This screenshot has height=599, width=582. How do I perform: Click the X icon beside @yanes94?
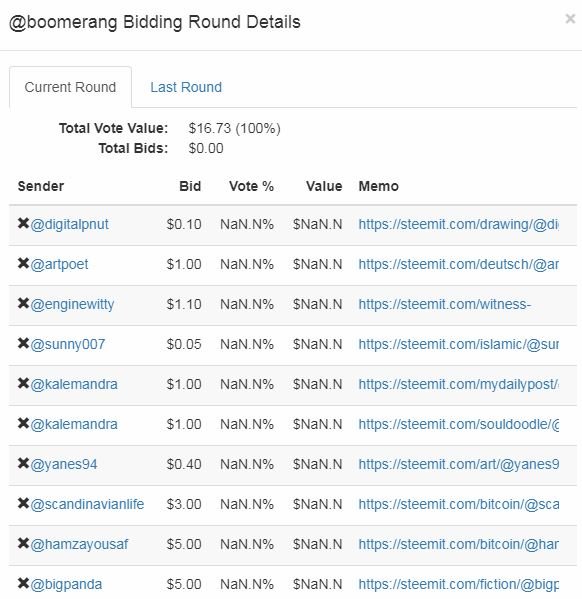[23, 463]
